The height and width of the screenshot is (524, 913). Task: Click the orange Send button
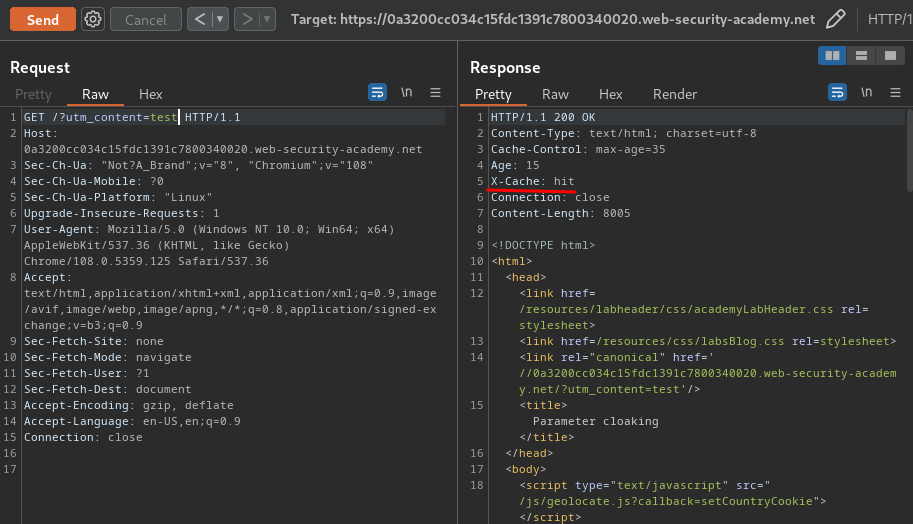click(43, 19)
